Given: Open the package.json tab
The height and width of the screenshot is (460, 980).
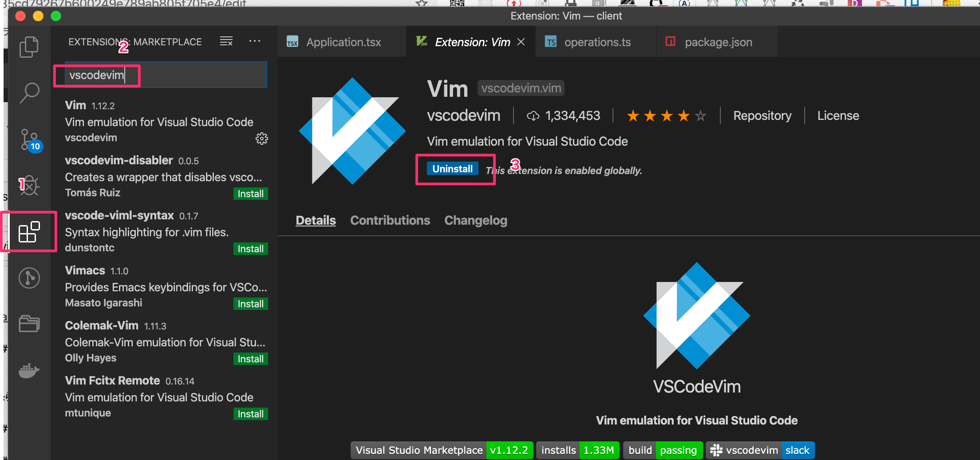Looking at the screenshot, I should 718,42.
